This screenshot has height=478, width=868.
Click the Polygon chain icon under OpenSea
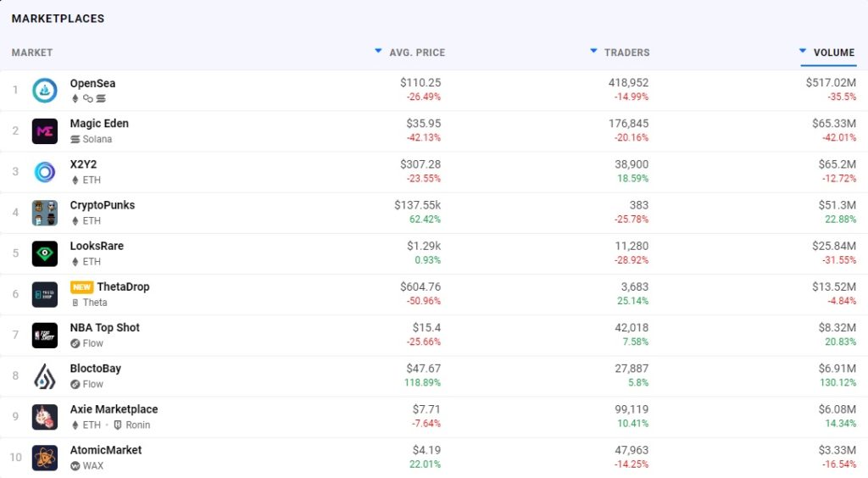point(88,98)
